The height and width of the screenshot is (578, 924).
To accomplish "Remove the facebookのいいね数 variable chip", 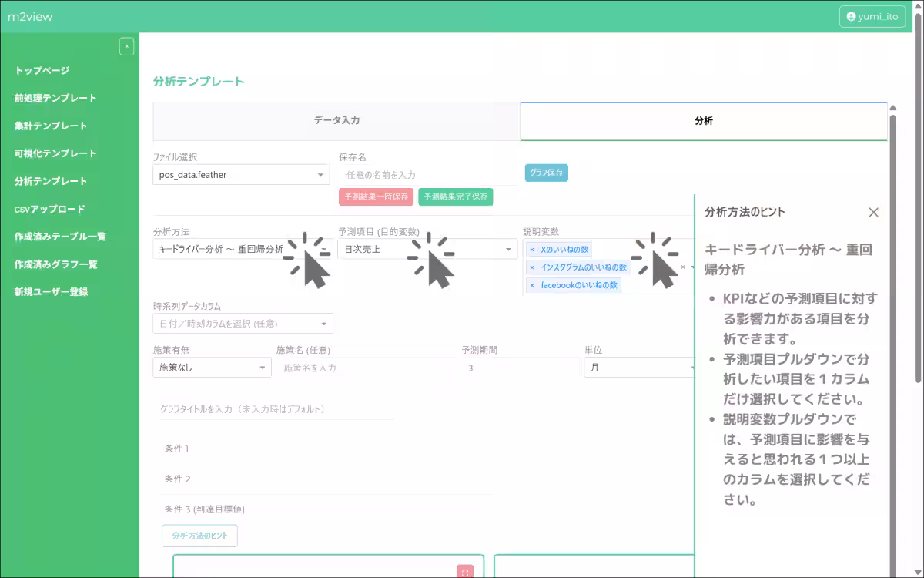I will [532, 284].
